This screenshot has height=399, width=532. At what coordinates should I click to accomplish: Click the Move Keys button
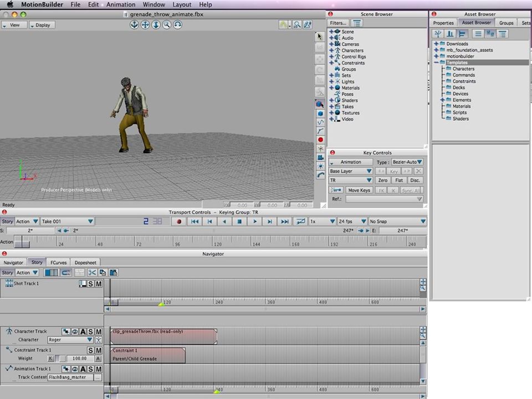pyautogui.click(x=359, y=190)
